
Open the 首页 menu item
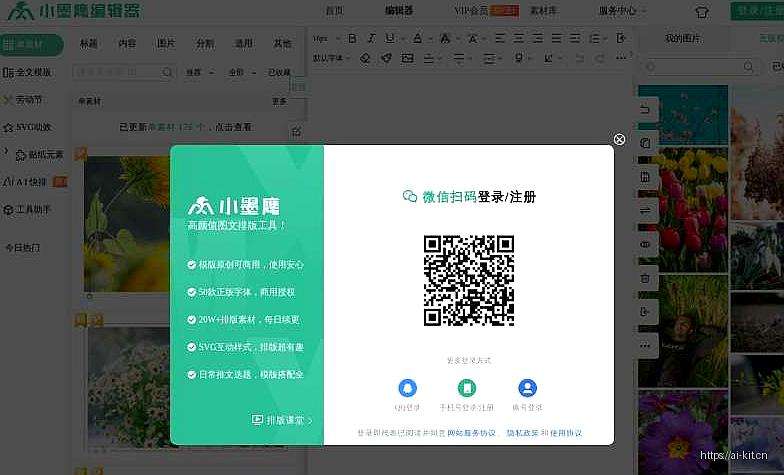[x=335, y=11]
